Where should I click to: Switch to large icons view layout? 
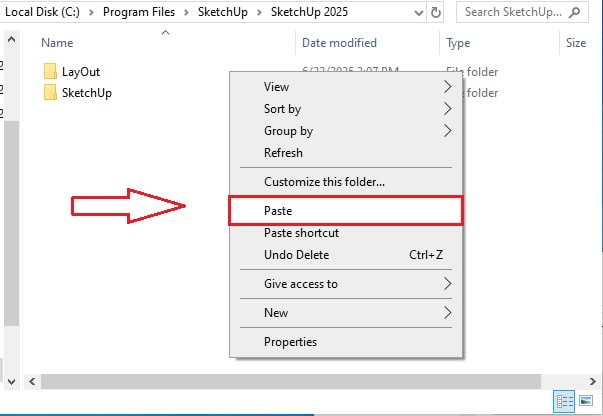[x=586, y=401]
